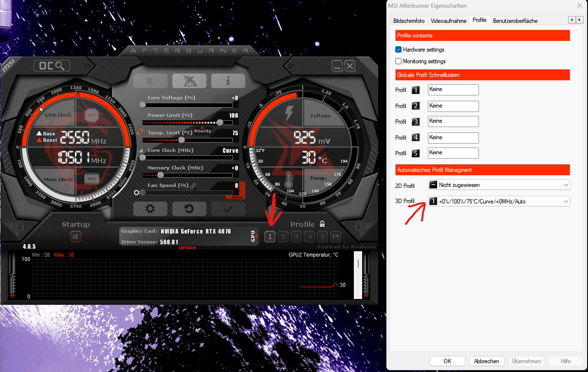Click the MEM chip icon on gauge
Viewport: 588px width, 372px height.
click(x=92, y=179)
